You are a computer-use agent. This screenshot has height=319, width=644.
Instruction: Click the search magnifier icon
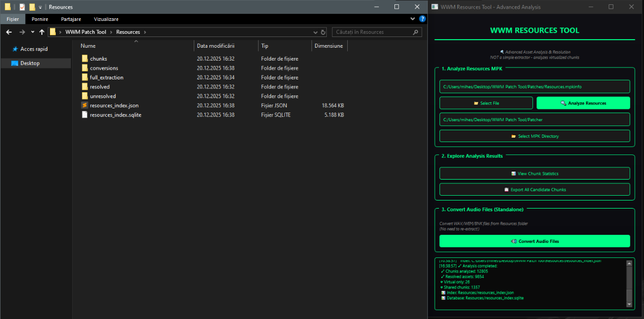tap(416, 32)
